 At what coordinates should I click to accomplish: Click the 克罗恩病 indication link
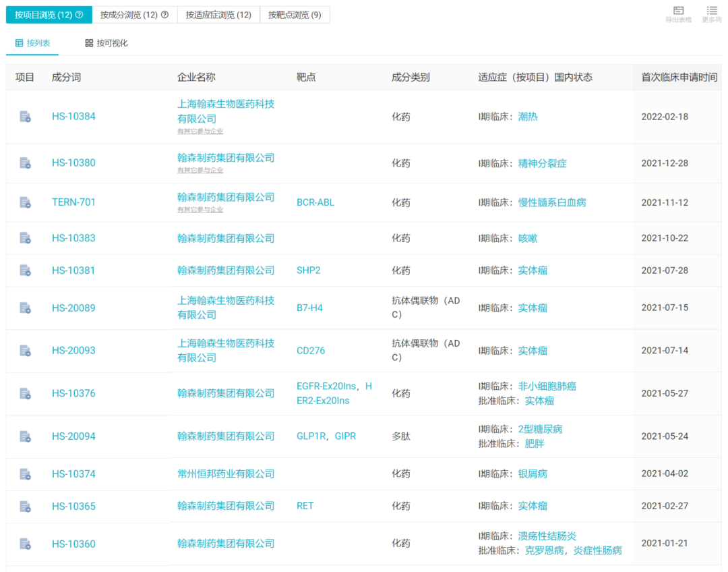(544, 550)
